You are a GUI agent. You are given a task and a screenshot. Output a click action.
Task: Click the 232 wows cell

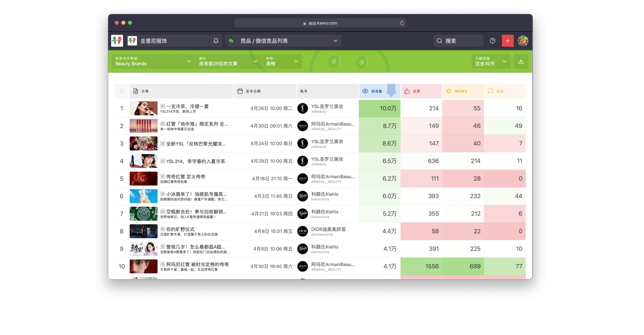pyautogui.click(x=463, y=196)
